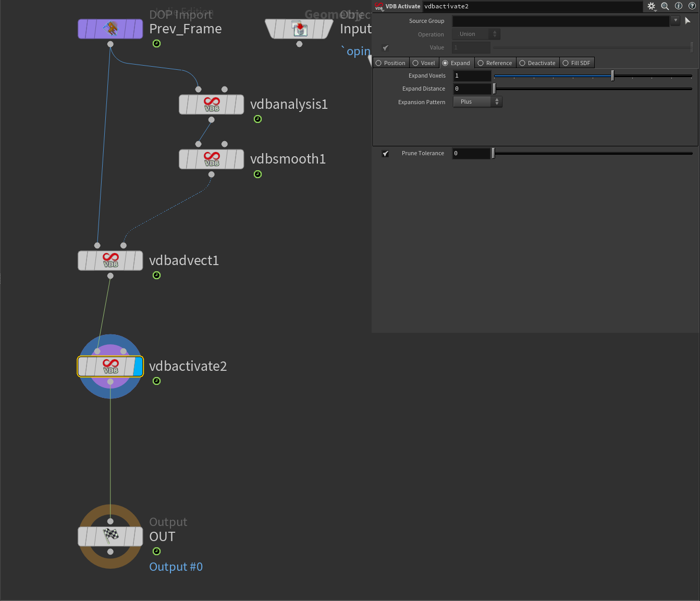The height and width of the screenshot is (601, 700).
Task: Select the Prev_Frame DOP Import node icon
Action: tap(110, 29)
